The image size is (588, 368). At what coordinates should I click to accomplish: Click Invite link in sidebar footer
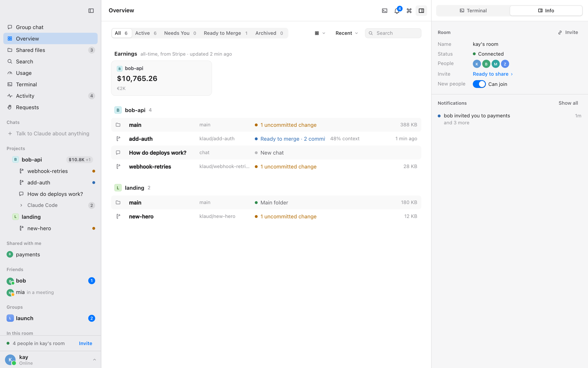tap(86, 344)
